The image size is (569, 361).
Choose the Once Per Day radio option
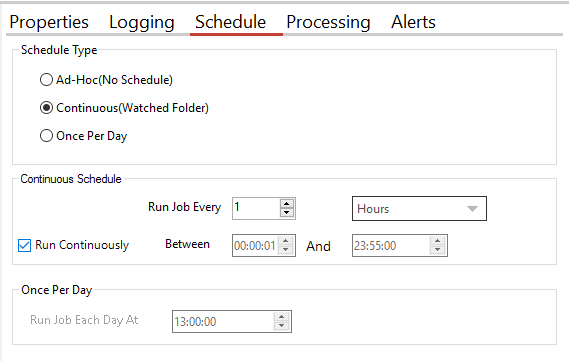46,136
